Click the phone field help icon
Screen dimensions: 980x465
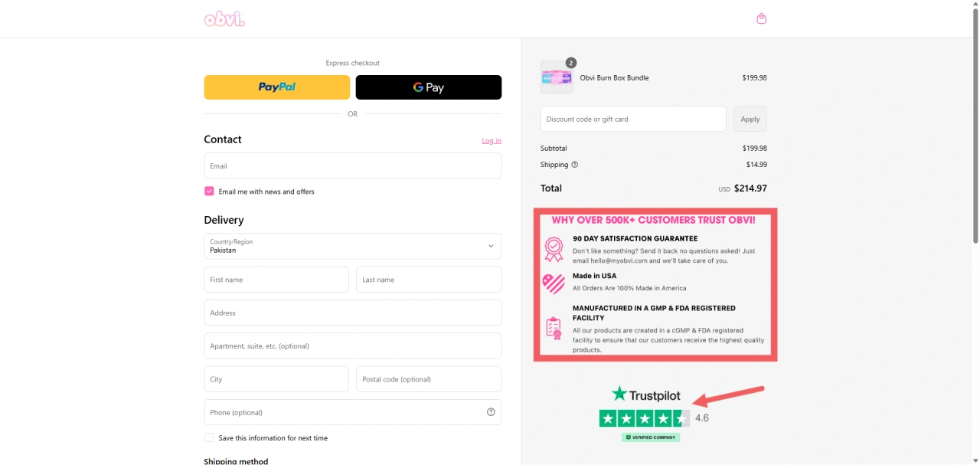491,412
